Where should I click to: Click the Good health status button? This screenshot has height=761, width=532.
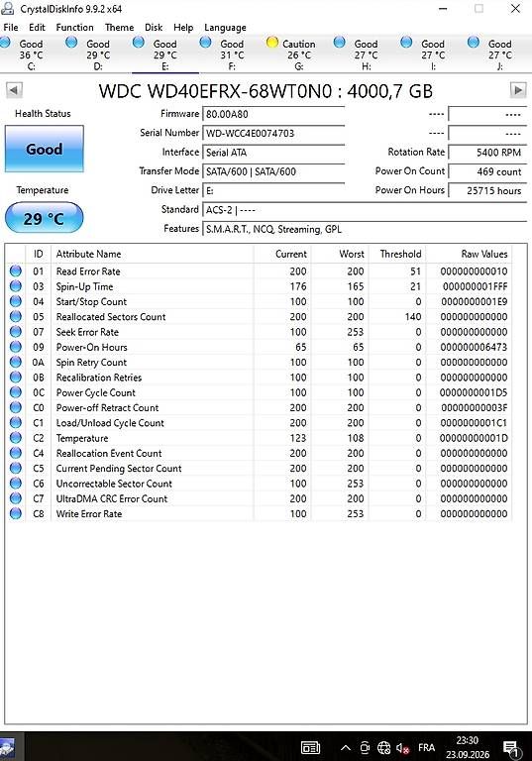click(x=45, y=149)
